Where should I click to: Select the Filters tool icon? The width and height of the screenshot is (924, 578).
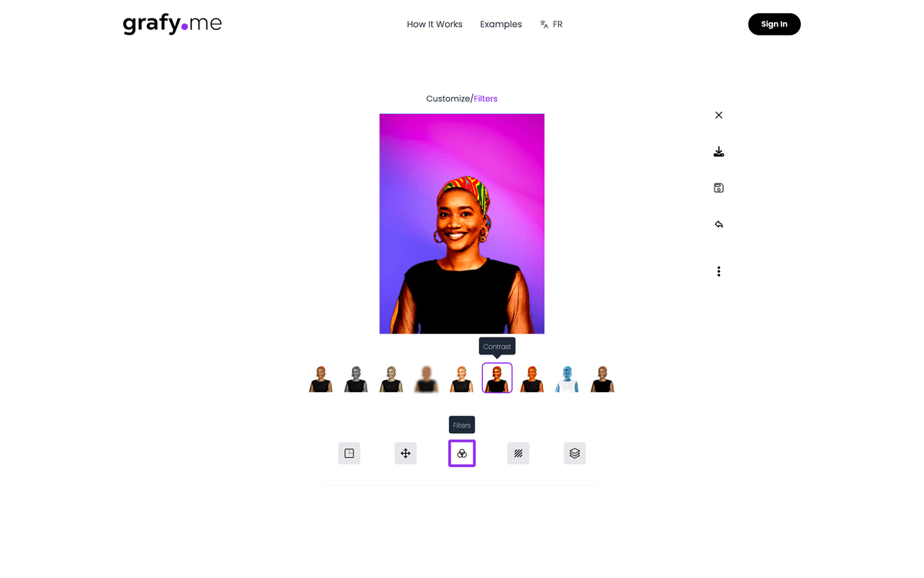[x=462, y=453]
